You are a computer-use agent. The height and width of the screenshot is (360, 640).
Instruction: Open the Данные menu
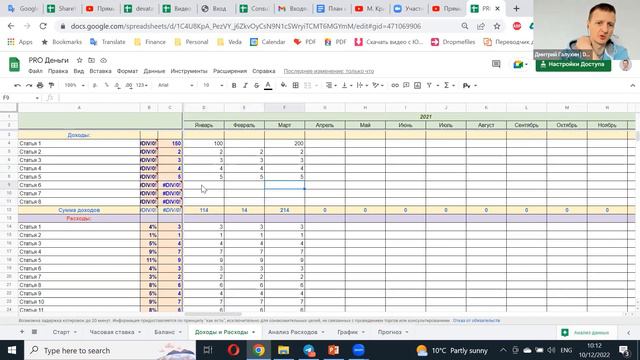coord(154,71)
